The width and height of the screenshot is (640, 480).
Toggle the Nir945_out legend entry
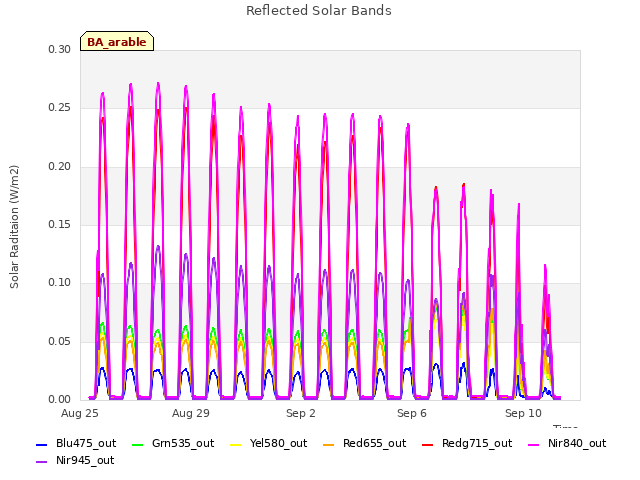coord(75,460)
